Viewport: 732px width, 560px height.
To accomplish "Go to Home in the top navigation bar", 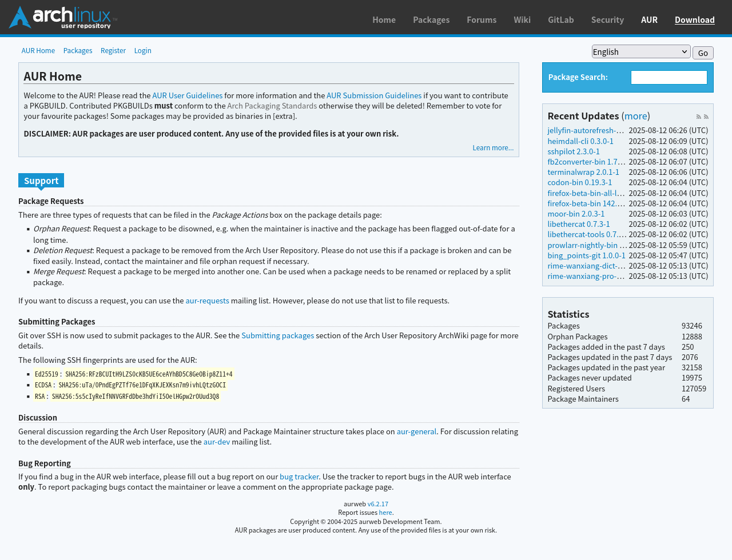I will [x=384, y=19].
